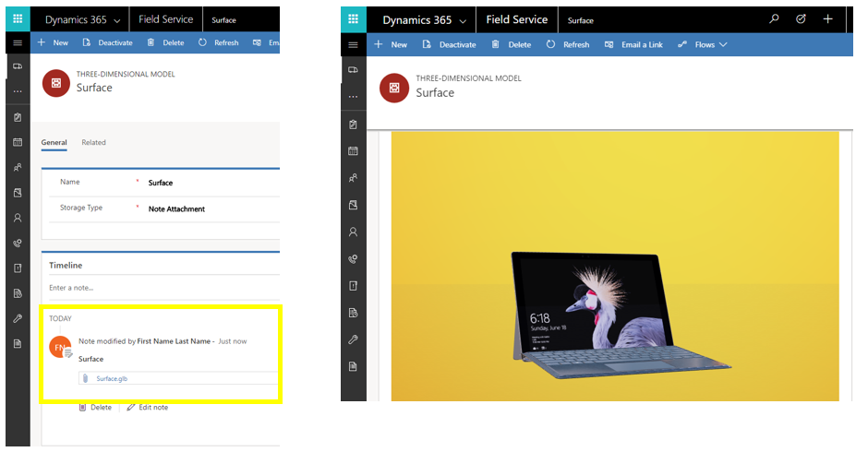Open the task flow target icon
The width and height of the screenshot is (868, 452).
[x=801, y=19]
